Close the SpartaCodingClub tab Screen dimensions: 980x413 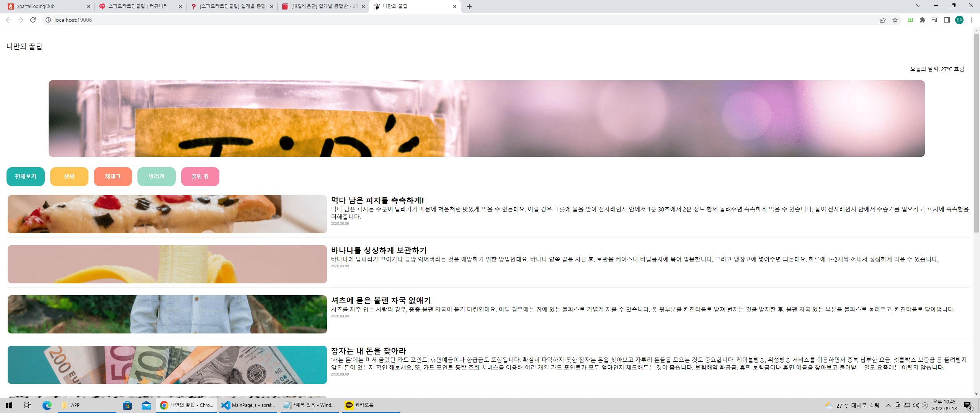pyautogui.click(x=88, y=7)
